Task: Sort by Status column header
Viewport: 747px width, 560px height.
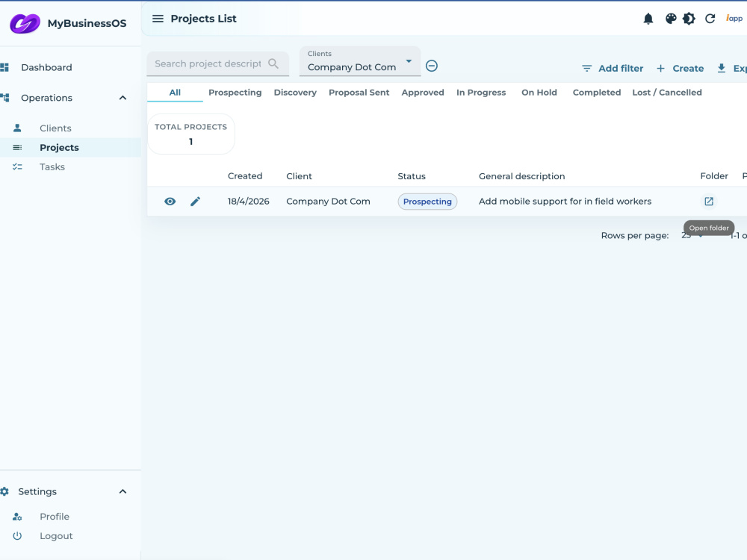Action: [411, 175]
